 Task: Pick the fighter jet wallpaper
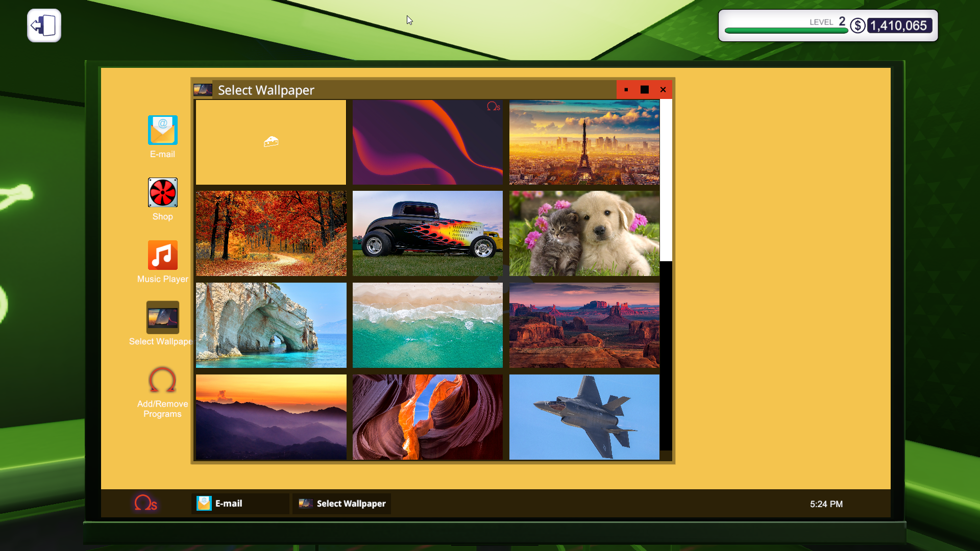click(x=584, y=417)
